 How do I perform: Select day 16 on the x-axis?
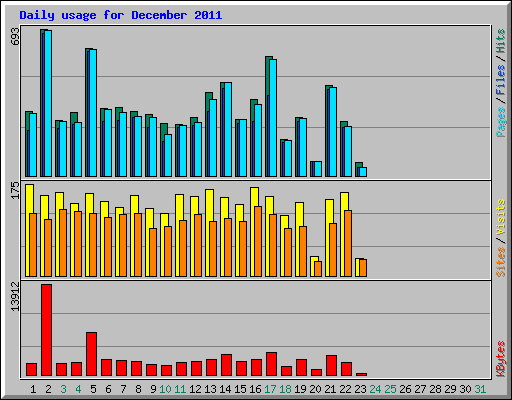click(255, 389)
